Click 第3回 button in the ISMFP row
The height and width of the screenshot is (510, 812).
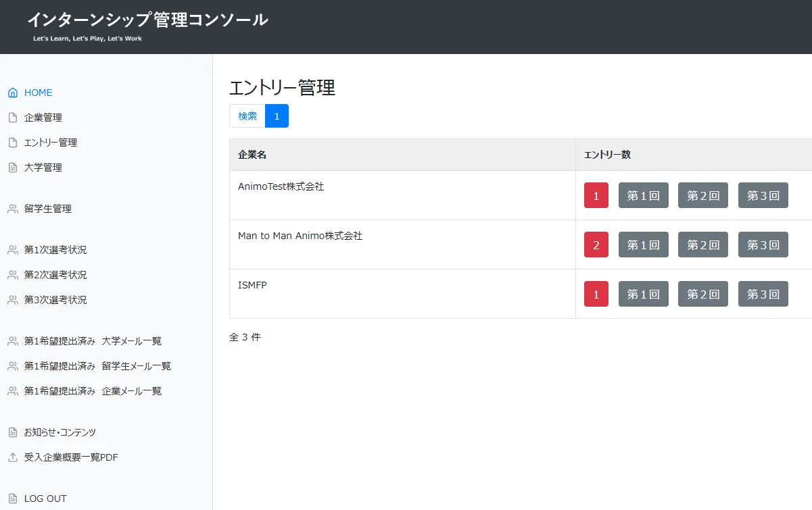click(763, 295)
